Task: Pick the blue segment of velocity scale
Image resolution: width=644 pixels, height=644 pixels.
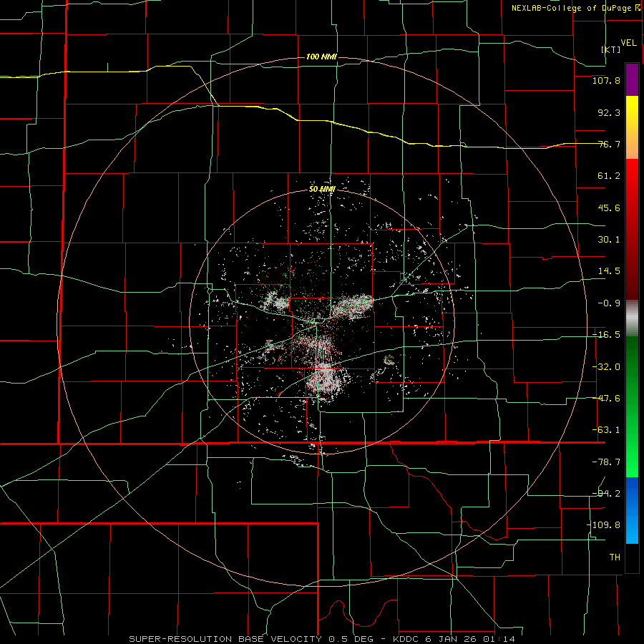Action: pyautogui.click(x=632, y=510)
